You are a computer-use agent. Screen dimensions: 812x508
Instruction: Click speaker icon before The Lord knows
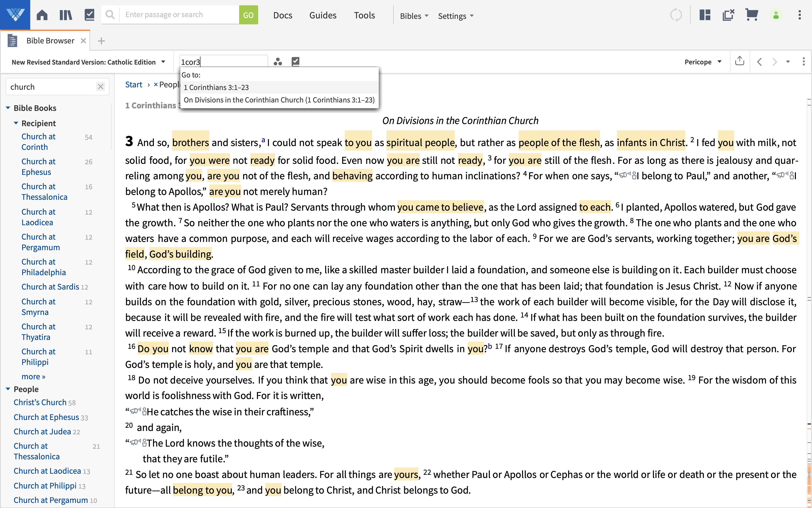tap(138, 442)
